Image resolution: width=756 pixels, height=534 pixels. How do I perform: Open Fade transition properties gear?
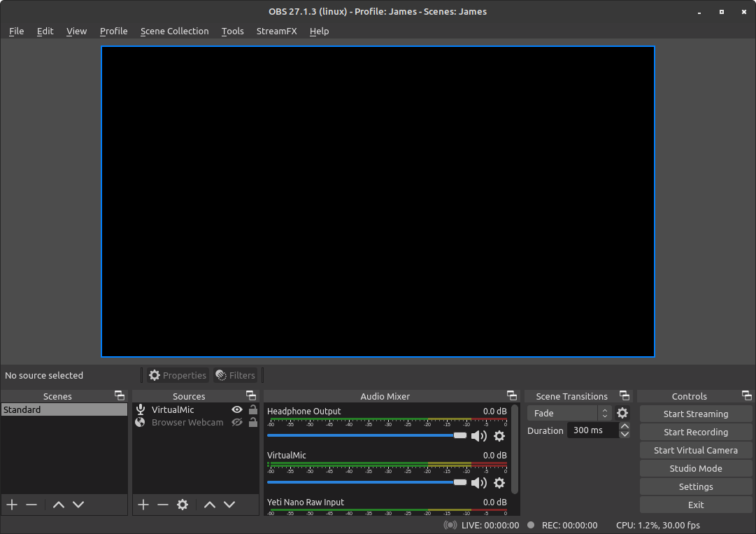[x=622, y=413]
